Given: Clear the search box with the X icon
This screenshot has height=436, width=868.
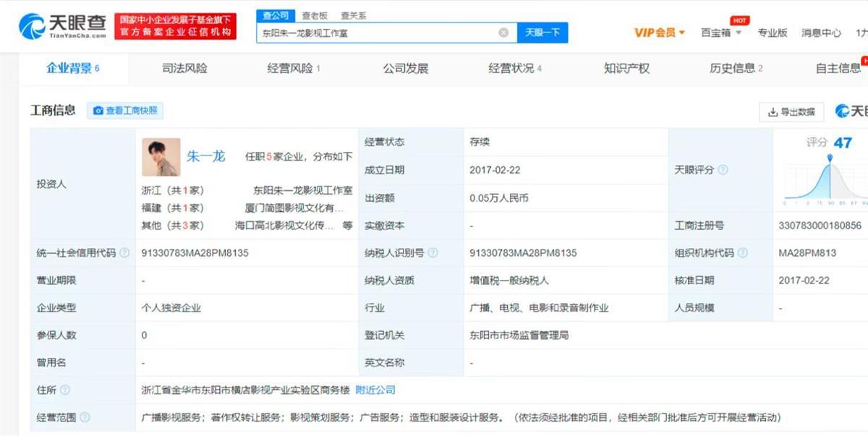Looking at the screenshot, I should pyautogui.click(x=503, y=33).
